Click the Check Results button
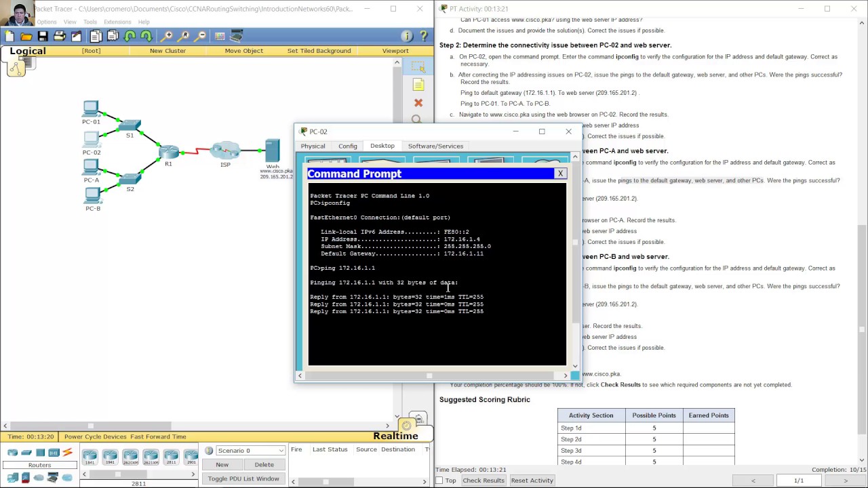The width and height of the screenshot is (868, 488). click(484, 481)
